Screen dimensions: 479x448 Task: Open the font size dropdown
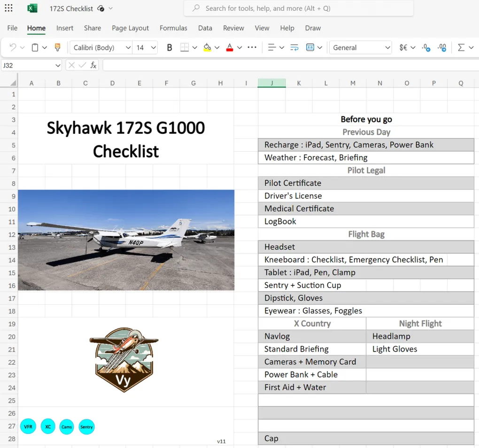[x=153, y=47]
